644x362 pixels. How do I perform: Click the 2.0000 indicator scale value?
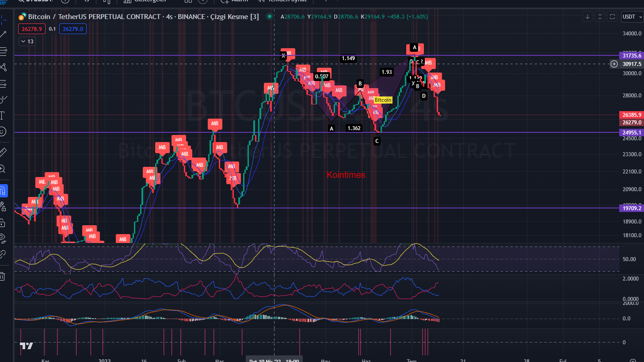click(630, 279)
